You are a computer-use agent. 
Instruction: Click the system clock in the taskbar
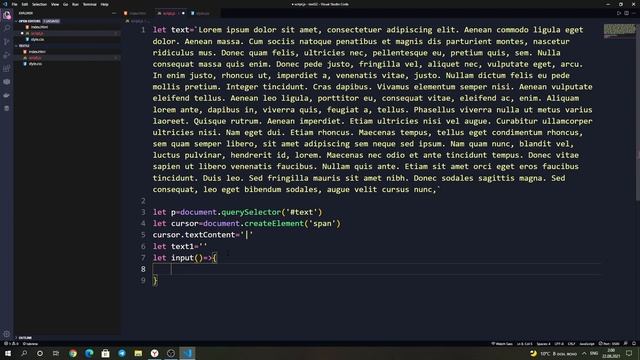(611, 353)
